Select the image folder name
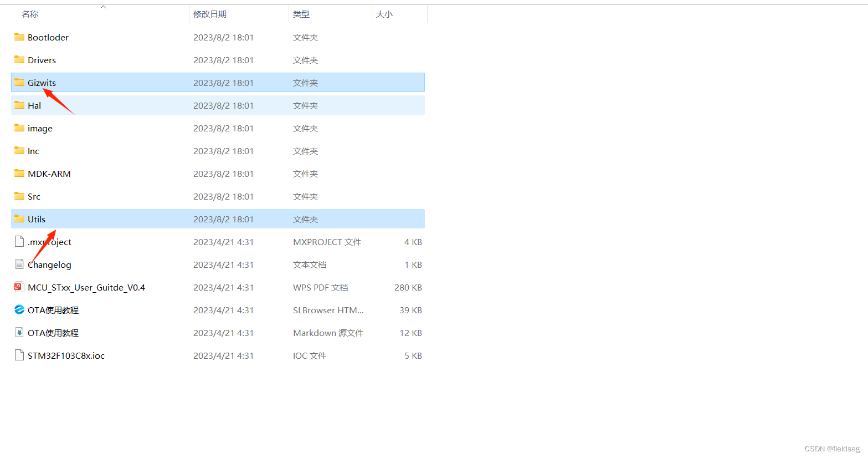 coord(40,129)
